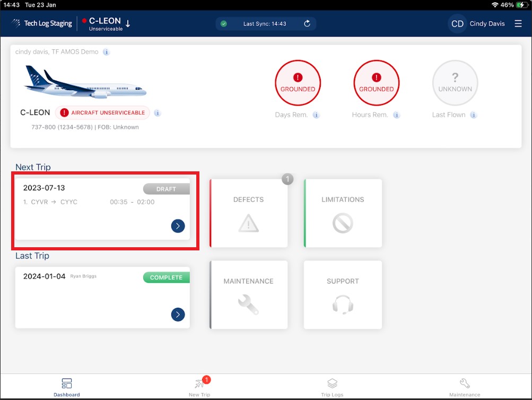Expand the C-LEON aircraft selector arrow

click(128, 23)
